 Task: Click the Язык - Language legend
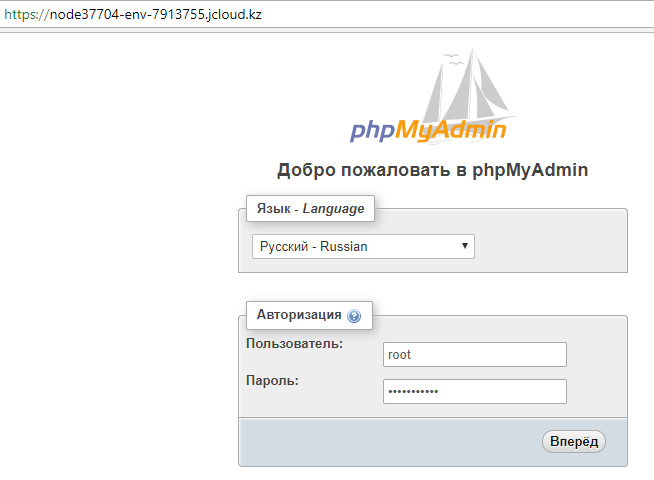pyautogui.click(x=310, y=208)
